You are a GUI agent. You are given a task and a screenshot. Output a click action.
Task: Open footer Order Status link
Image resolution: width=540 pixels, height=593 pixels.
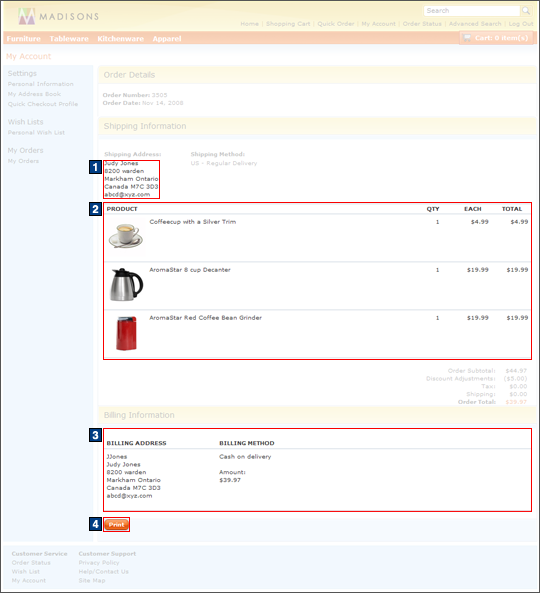(31, 562)
